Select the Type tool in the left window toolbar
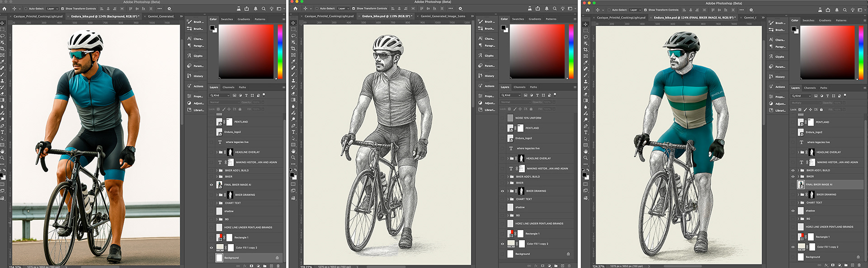Screen dimensions: 868x268 tap(2, 132)
